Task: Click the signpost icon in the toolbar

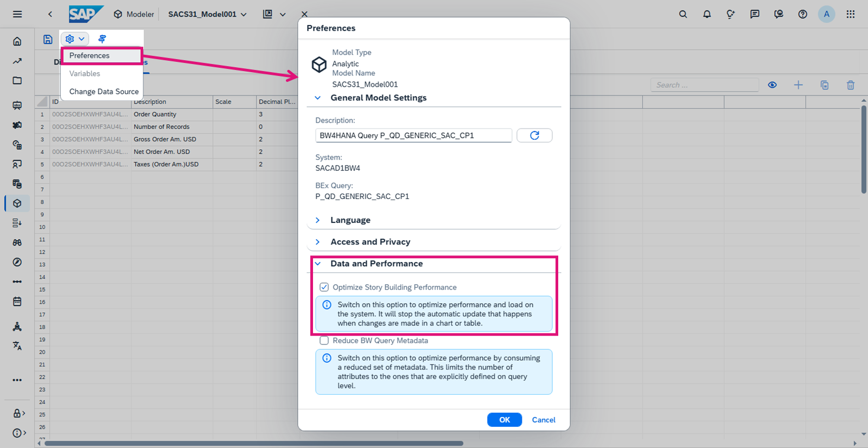Action: (x=102, y=39)
